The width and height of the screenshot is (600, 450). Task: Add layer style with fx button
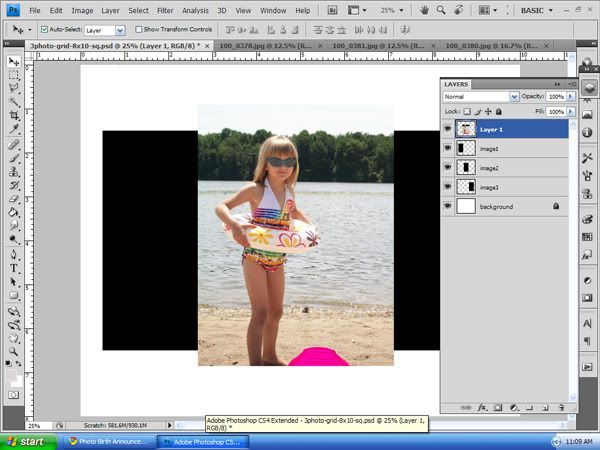[482, 408]
